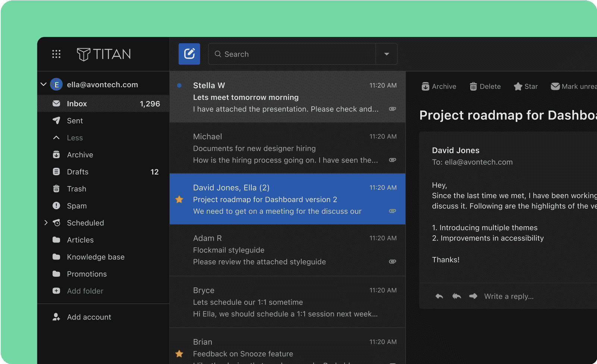Screen dimensions: 597x364
Task: Delete the open email using trash button
Action: (485, 87)
